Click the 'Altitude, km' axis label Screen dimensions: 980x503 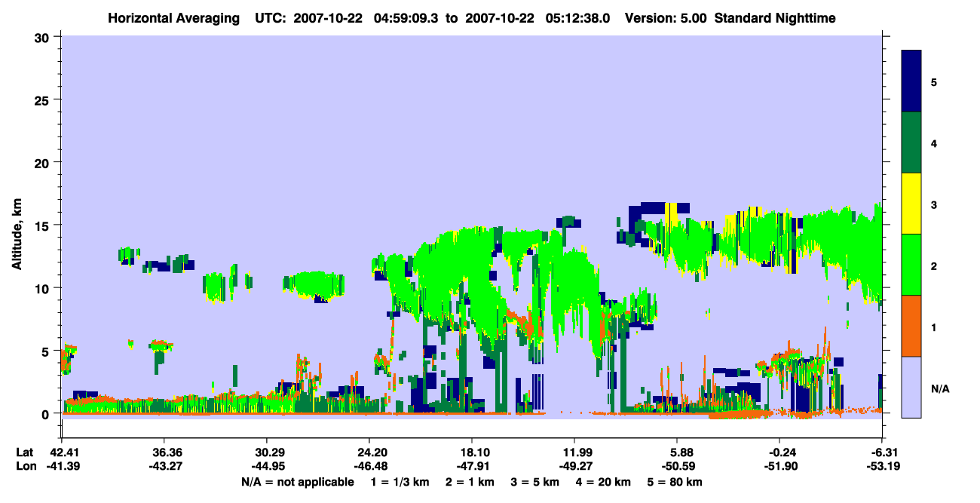click(17, 234)
